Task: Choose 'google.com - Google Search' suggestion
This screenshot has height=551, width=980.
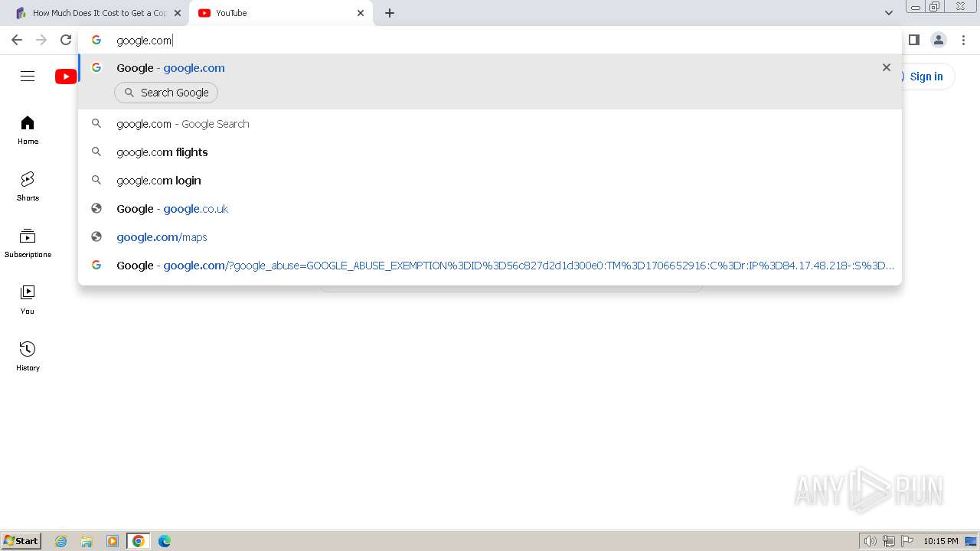Action: point(490,124)
